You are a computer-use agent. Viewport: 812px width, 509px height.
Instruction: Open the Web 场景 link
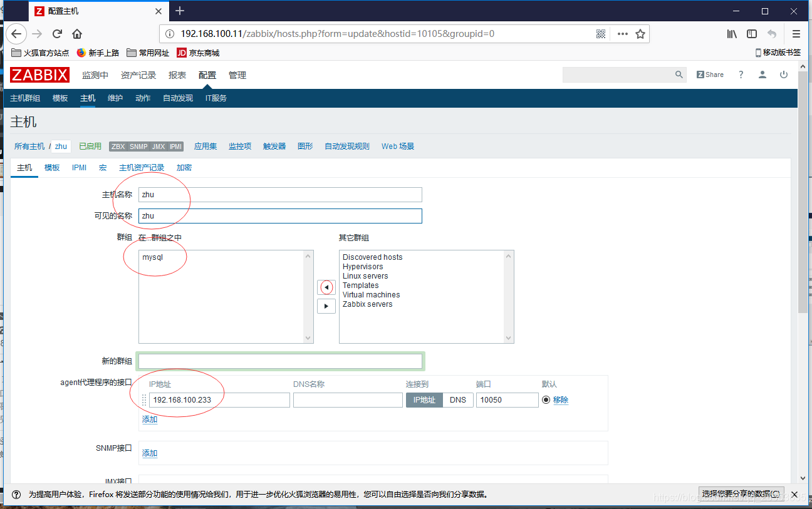(398, 147)
